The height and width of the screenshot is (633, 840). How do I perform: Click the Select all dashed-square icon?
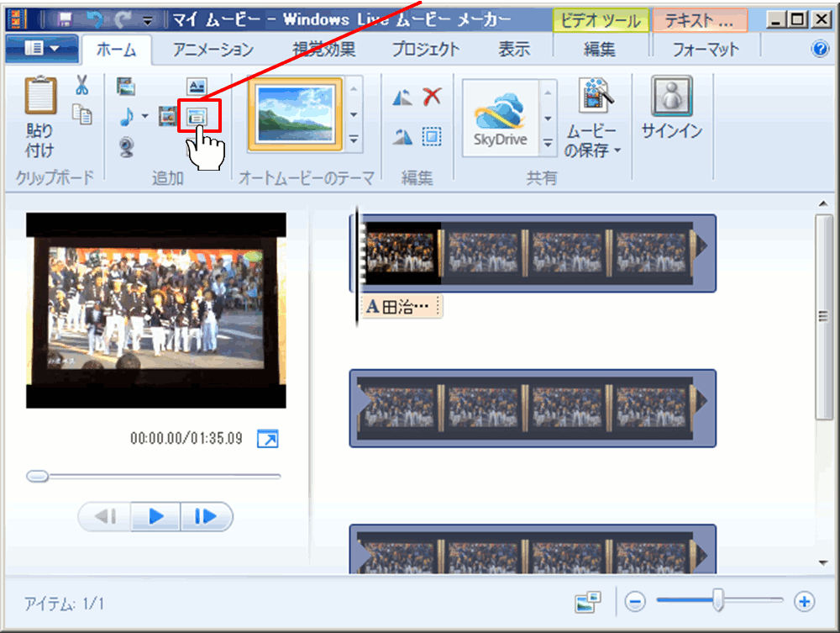pos(432,137)
